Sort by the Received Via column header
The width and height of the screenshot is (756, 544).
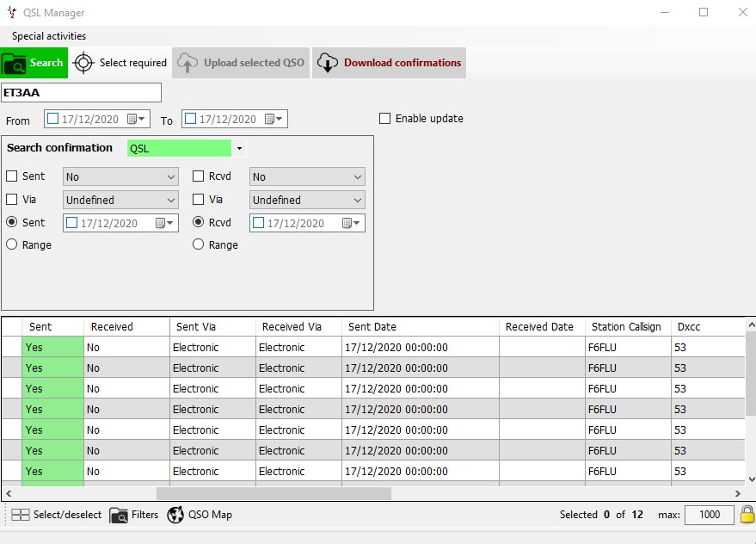point(298,327)
